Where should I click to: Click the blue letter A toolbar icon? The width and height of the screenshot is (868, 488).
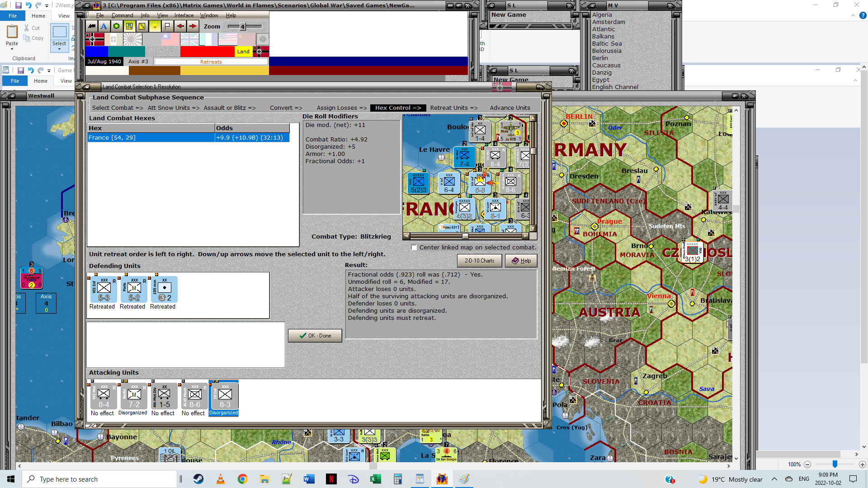(104, 26)
